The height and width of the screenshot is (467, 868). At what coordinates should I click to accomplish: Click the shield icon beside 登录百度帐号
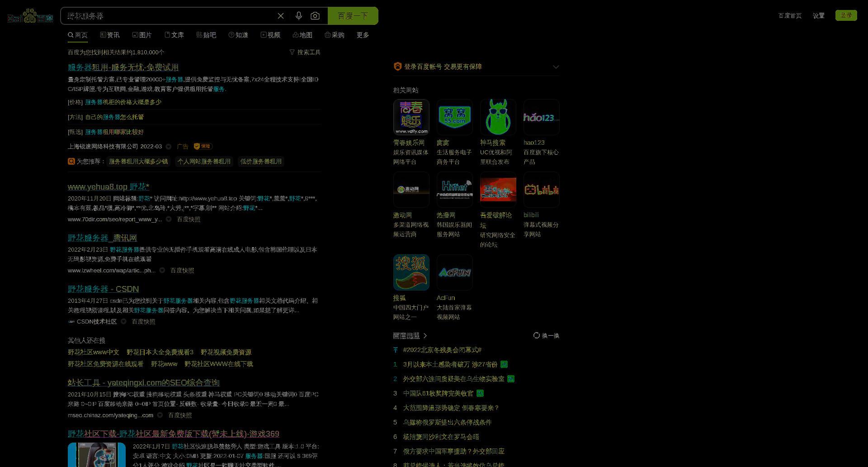pos(397,67)
